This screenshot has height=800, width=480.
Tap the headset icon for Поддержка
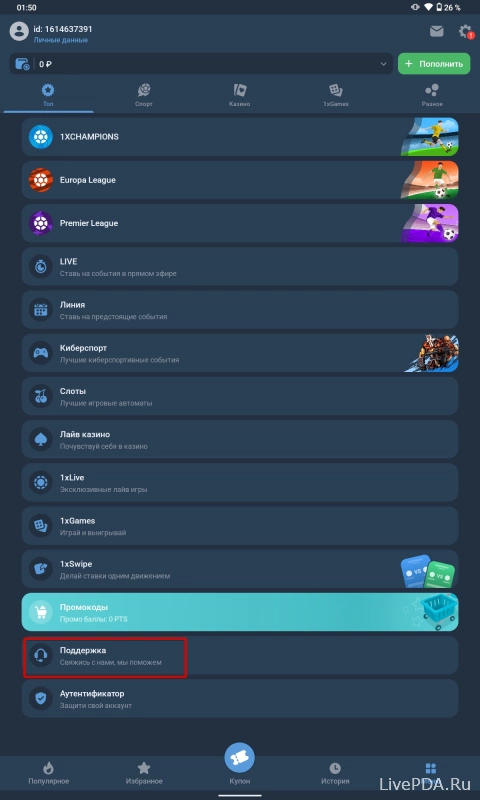click(x=41, y=655)
